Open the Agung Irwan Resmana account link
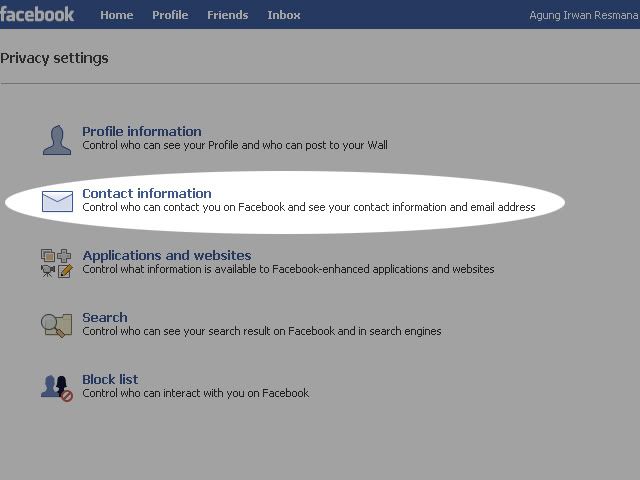This screenshot has width=640, height=480. tap(584, 15)
